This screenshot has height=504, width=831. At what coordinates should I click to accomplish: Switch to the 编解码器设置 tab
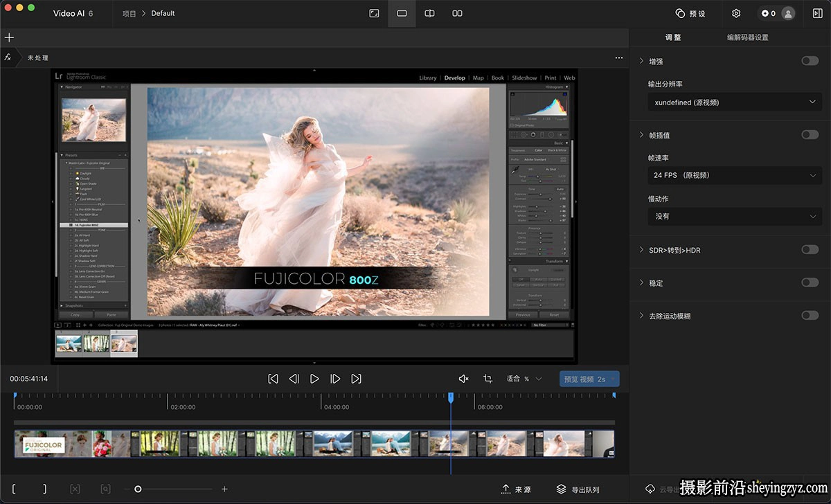(747, 37)
